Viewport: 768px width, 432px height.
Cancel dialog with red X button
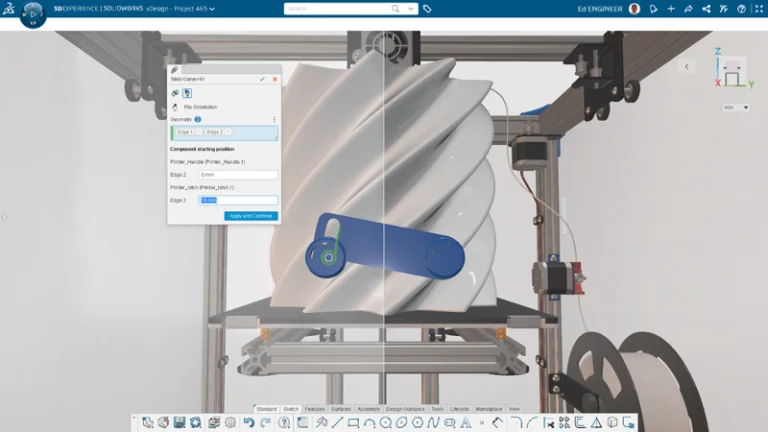(x=273, y=78)
